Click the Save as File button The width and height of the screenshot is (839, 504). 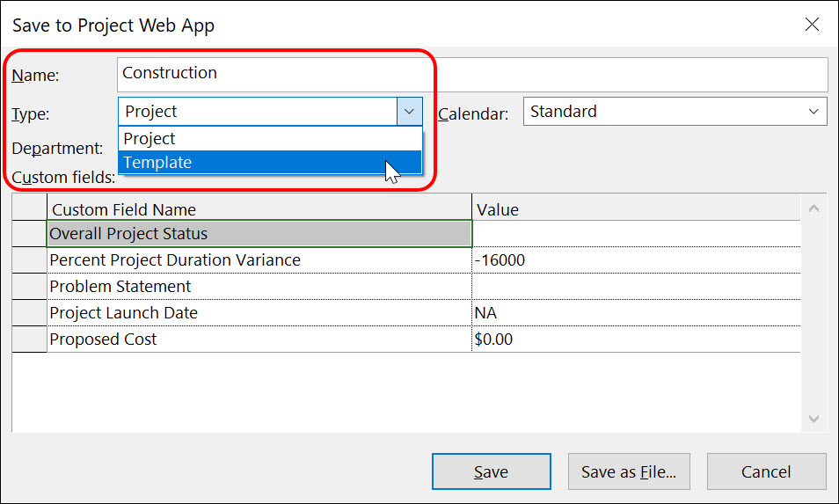629,471
